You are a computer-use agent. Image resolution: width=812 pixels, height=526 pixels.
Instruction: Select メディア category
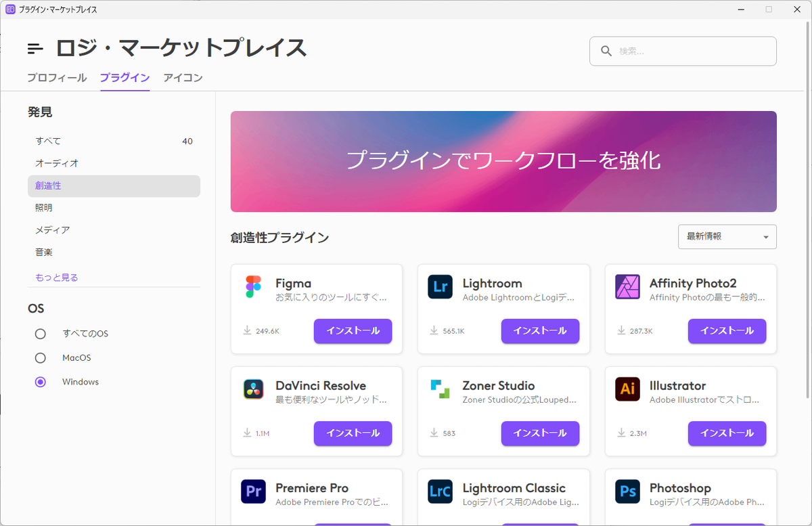pyautogui.click(x=114, y=230)
